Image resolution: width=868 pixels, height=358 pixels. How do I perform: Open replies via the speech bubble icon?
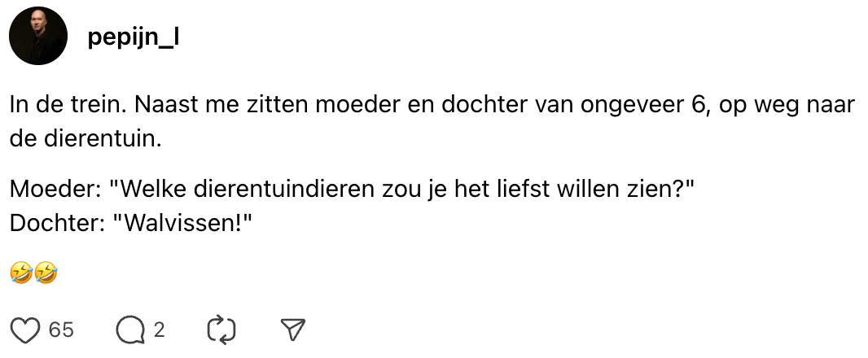[x=129, y=330]
